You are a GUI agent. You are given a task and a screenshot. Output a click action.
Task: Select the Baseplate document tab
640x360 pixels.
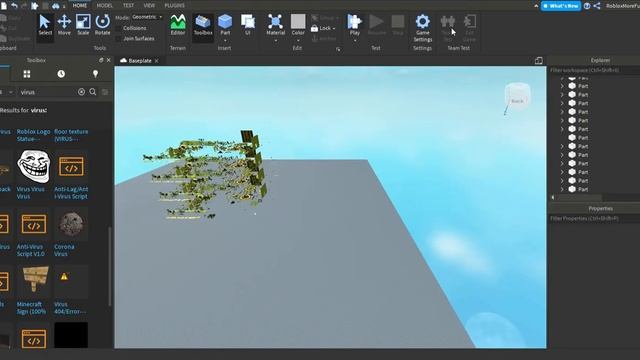tap(140, 60)
